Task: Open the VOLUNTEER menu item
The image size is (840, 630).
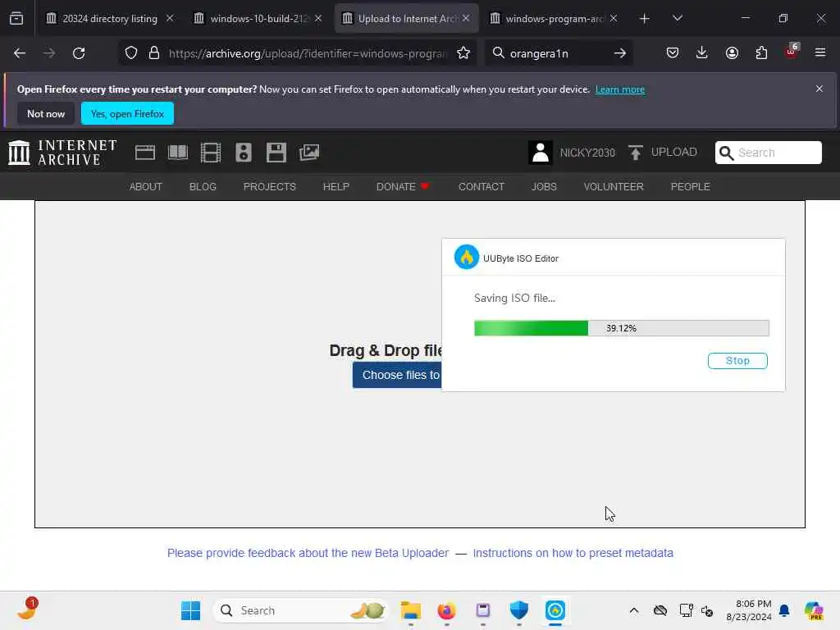Action: click(614, 186)
